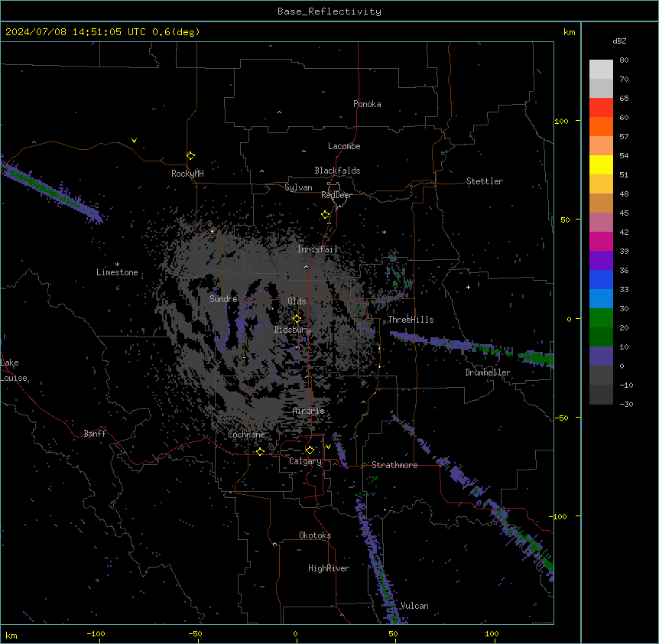This screenshot has height=644, width=659.
Task: Click the yellow diamond marker below Cochrane
Action: coord(260,451)
